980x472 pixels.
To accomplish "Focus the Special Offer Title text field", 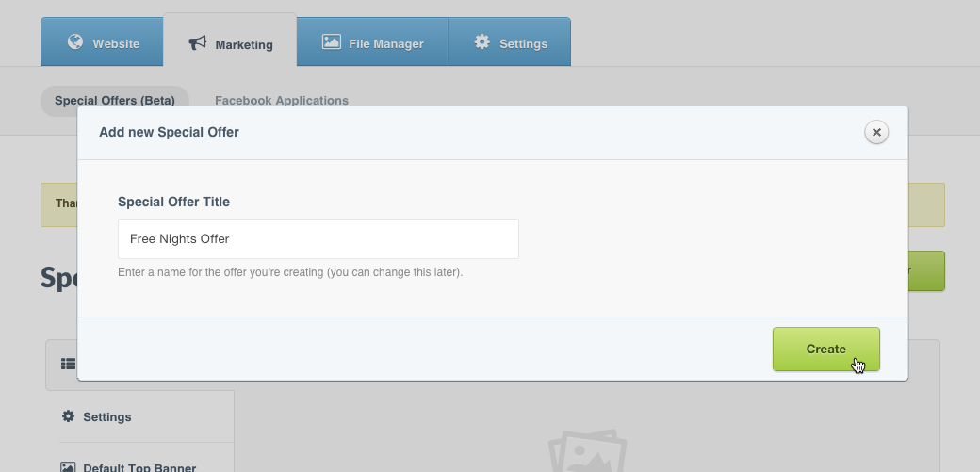I will point(318,239).
